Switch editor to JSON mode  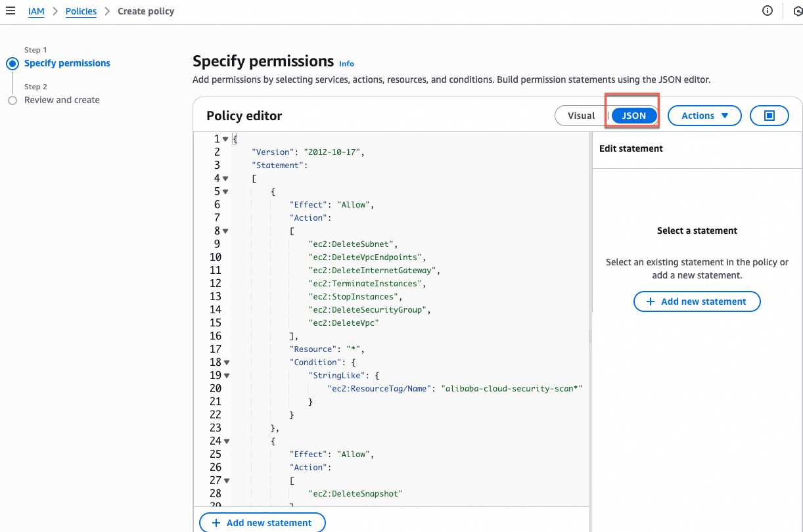point(634,116)
